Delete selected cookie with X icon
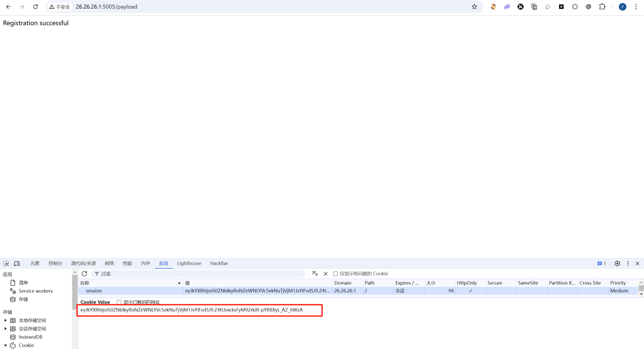Screen dimensions: 644x349 click(326, 274)
